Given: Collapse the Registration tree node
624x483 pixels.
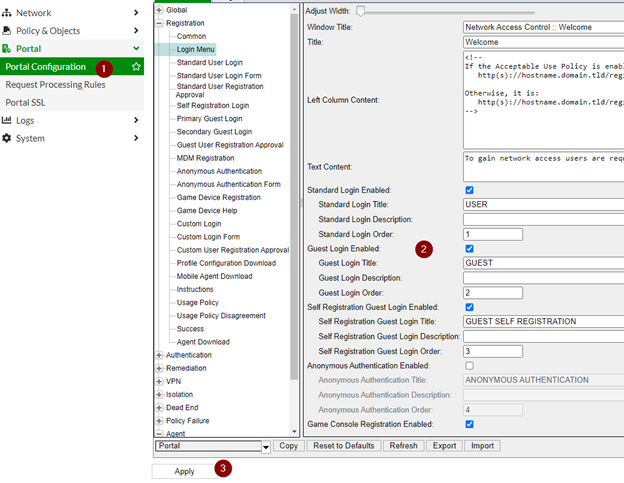Looking at the screenshot, I should [x=159, y=23].
